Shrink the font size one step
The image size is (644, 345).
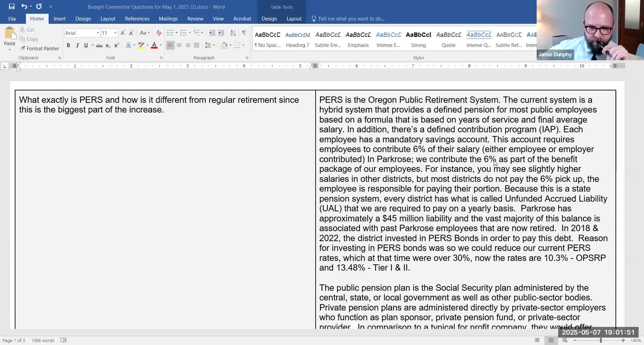point(131,33)
